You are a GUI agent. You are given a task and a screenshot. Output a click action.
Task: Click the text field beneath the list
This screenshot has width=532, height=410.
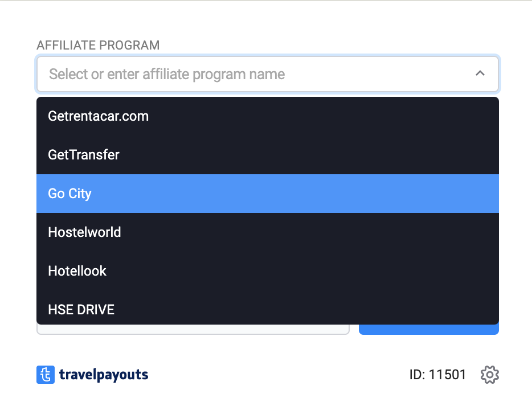(193, 330)
